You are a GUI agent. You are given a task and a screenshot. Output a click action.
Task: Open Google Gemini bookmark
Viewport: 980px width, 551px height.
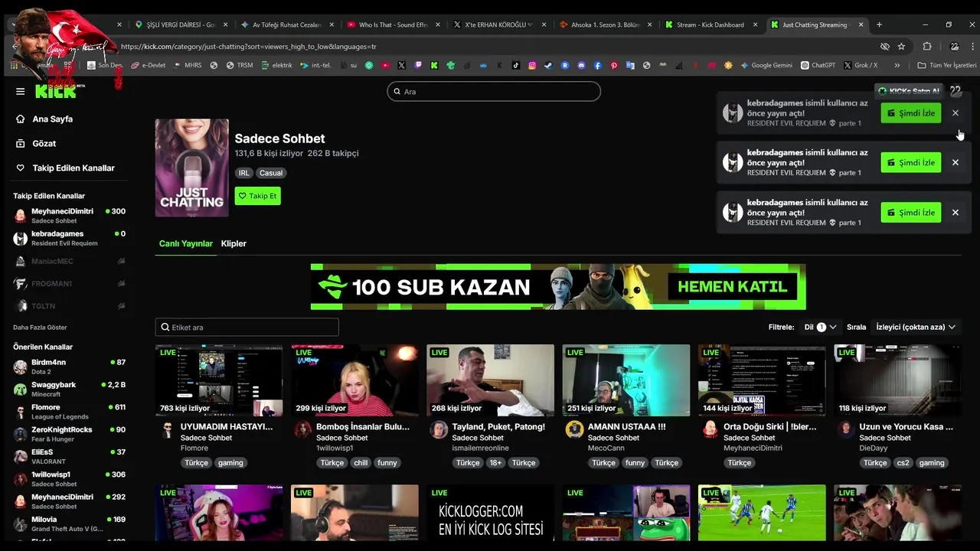point(766,65)
